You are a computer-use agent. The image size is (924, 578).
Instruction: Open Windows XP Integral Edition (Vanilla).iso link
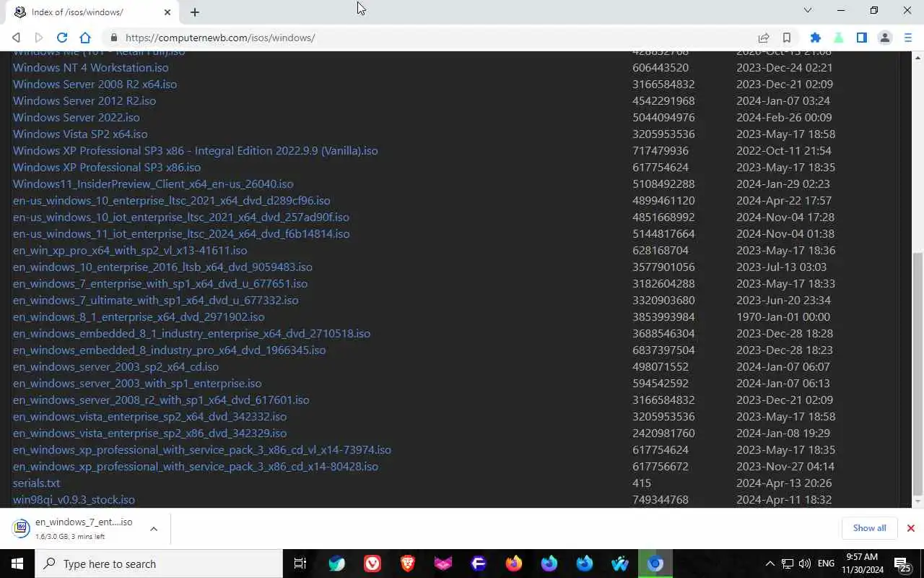[x=195, y=150]
